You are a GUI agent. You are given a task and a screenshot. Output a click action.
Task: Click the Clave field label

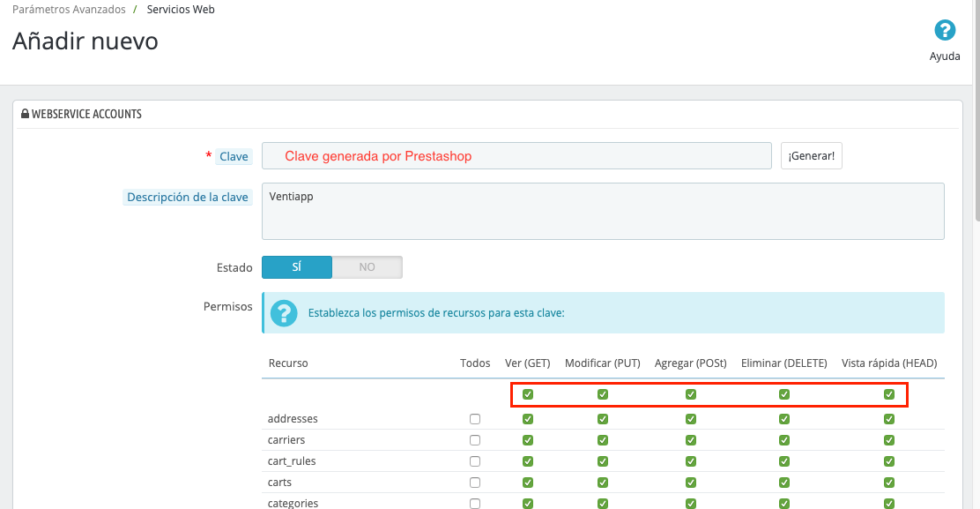pyautogui.click(x=234, y=156)
